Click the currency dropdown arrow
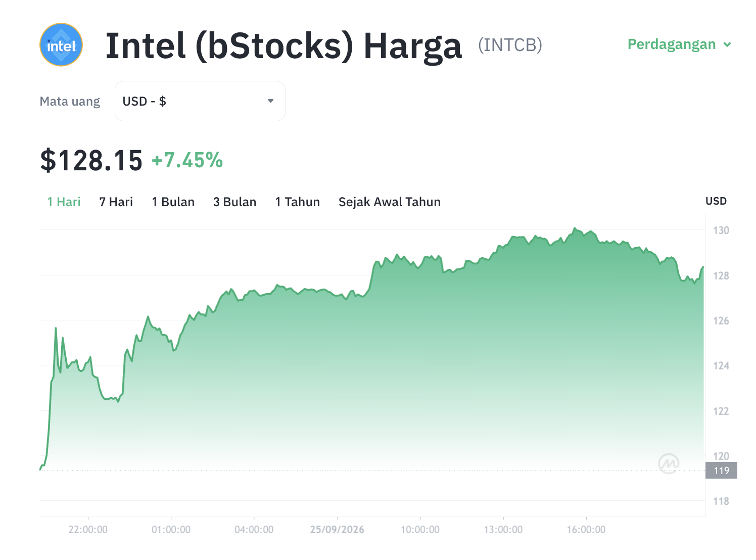 click(271, 101)
